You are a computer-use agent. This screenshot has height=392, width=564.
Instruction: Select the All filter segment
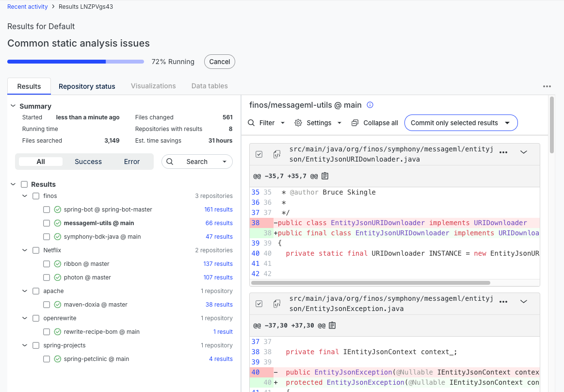[41, 162]
